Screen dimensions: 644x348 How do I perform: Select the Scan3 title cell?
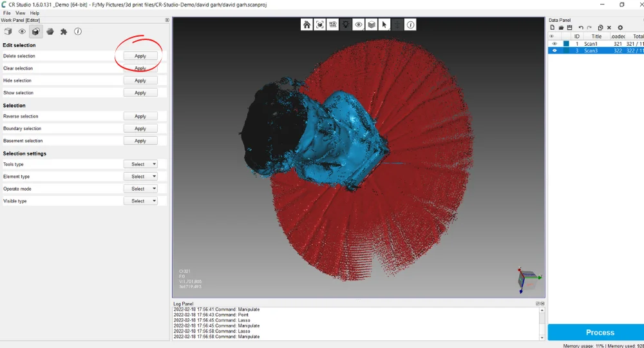click(591, 50)
